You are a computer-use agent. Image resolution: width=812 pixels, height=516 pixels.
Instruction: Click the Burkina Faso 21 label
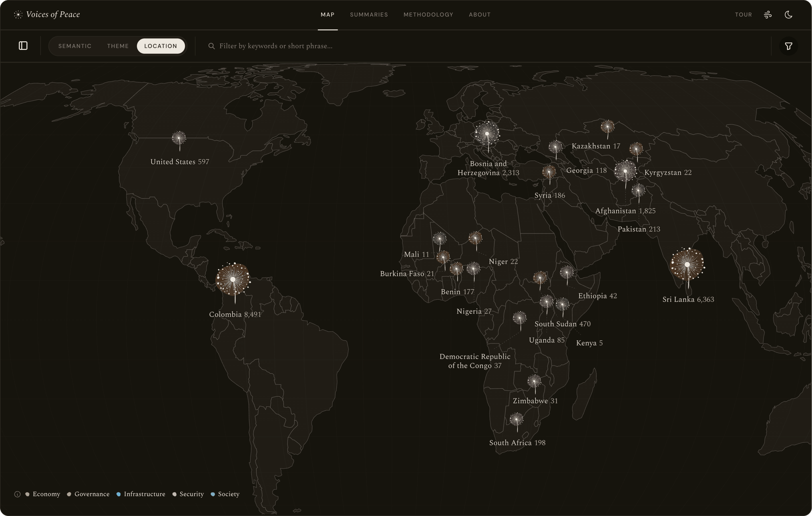tap(407, 274)
